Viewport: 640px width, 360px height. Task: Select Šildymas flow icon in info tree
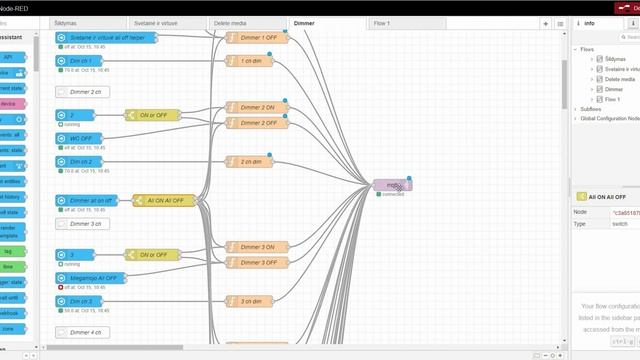click(600, 59)
